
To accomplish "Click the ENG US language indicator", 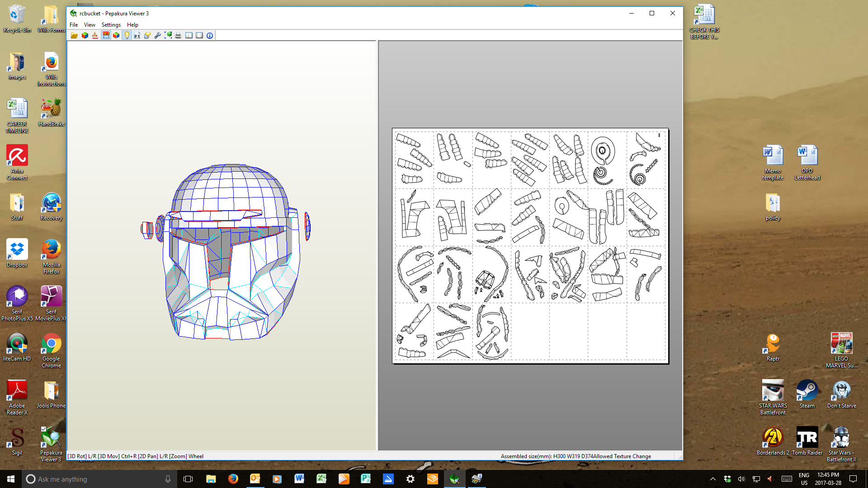I will click(804, 479).
